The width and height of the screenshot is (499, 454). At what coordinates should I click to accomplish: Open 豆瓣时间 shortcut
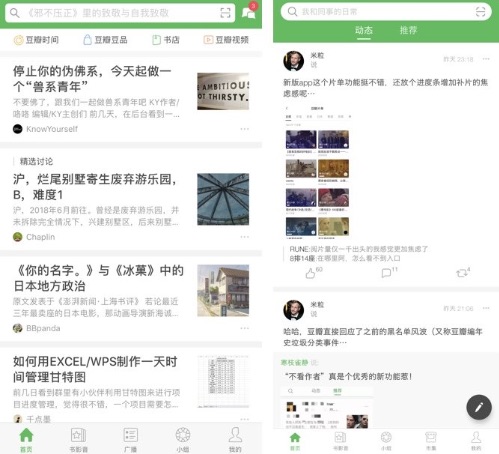pyautogui.click(x=36, y=40)
